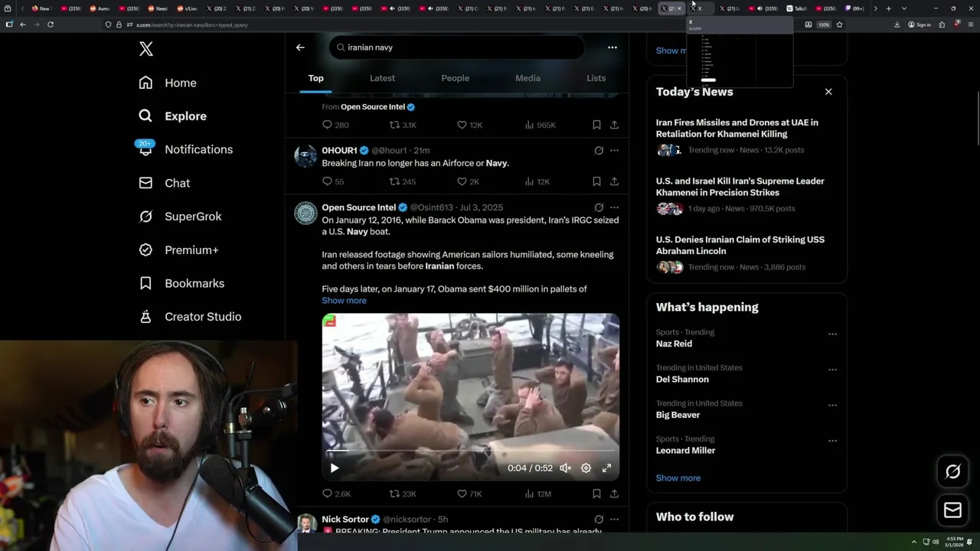Click the browser address bar URL
Screen dimensions: 980x551
point(191,24)
